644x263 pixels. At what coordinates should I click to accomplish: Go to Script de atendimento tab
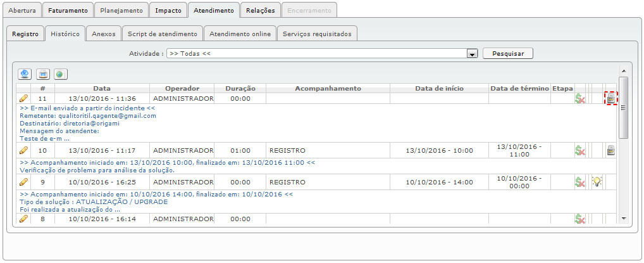(163, 34)
